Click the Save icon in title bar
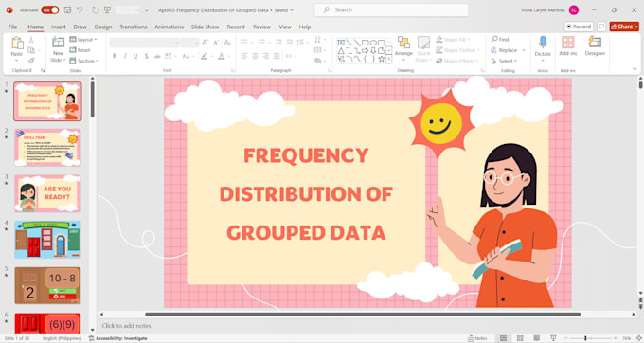Image resolution: width=644 pixels, height=343 pixels. click(67, 9)
